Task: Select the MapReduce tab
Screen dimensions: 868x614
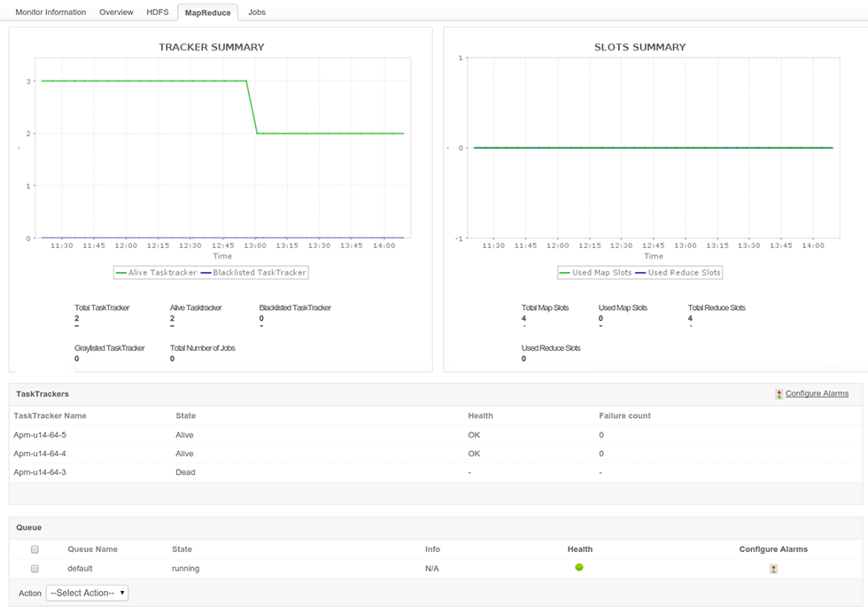Action: [x=207, y=12]
